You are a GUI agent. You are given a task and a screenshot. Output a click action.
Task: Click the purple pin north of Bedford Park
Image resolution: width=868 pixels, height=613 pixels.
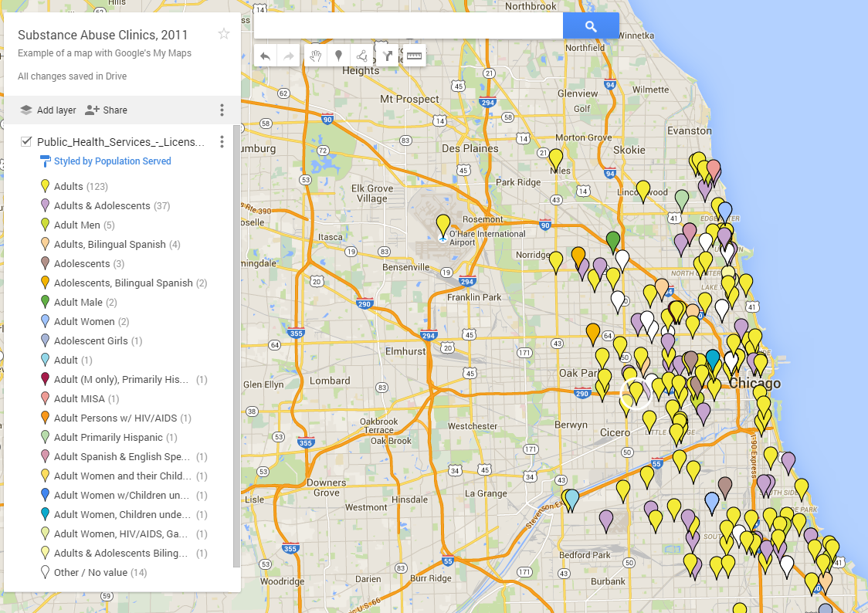606,520
